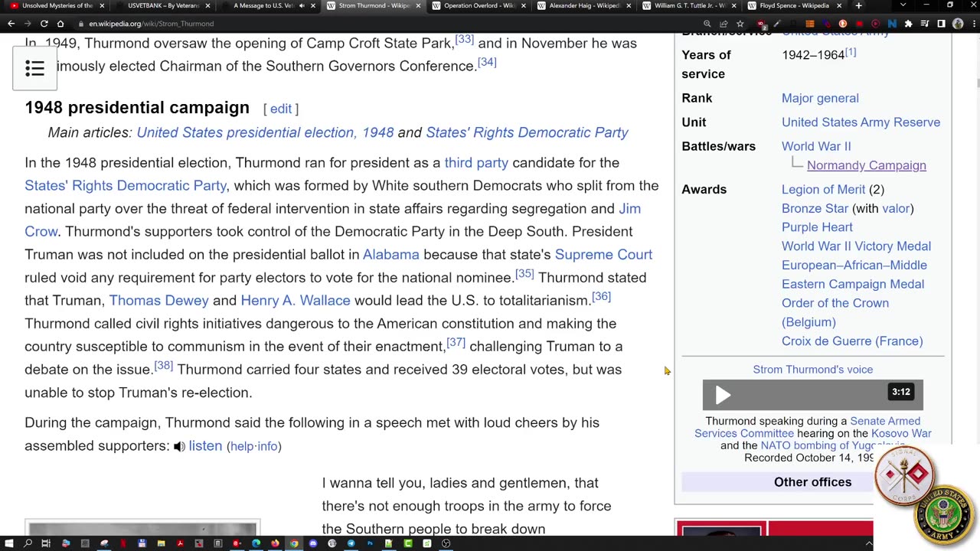Follow the Alabama link
Viewport: 980px width, 551px height.
pos(390,254)
